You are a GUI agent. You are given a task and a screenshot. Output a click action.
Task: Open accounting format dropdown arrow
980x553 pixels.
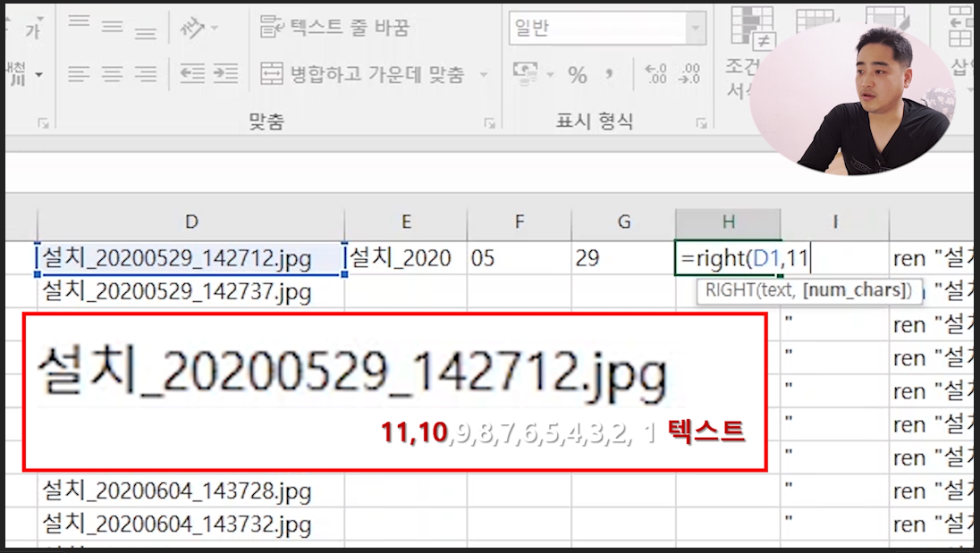(x=550, y=74)
